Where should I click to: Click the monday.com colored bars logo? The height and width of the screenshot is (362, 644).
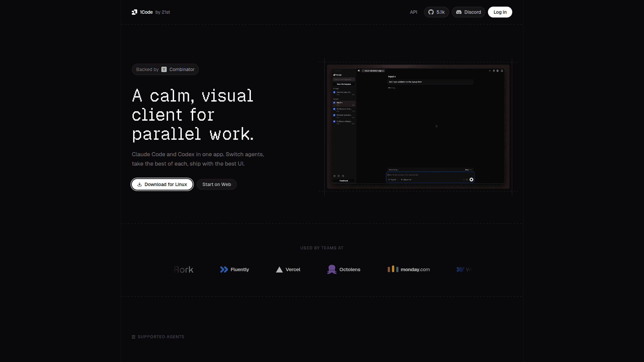[x=393, y=269]
